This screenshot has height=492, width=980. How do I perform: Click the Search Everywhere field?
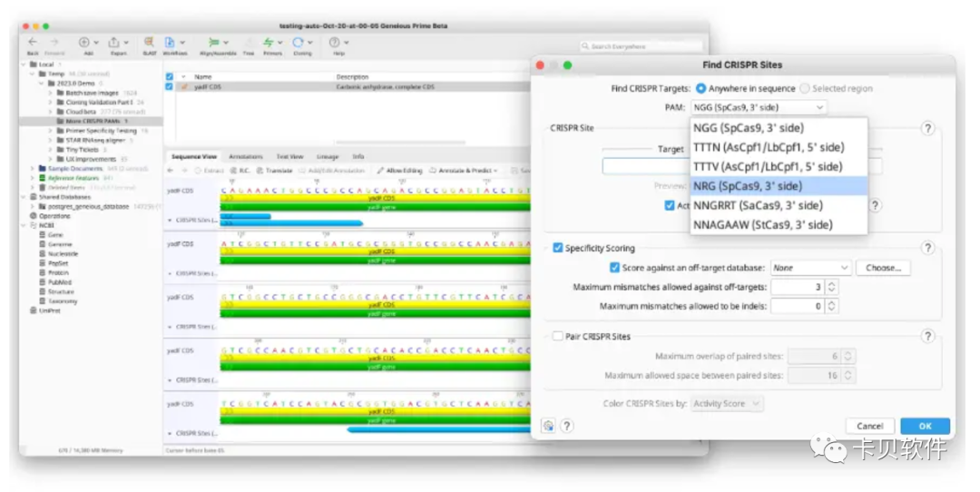(x=642, y=46)
